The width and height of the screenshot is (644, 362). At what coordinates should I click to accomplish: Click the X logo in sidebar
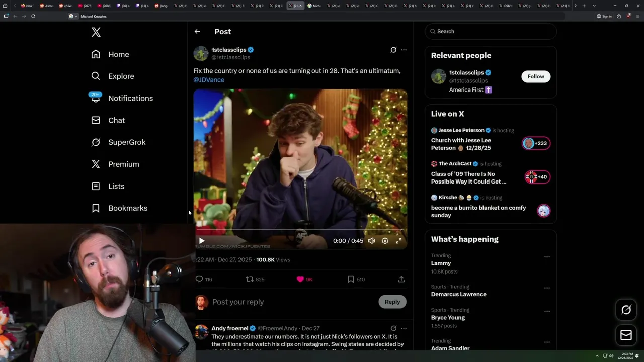click(x=96, y=32)
